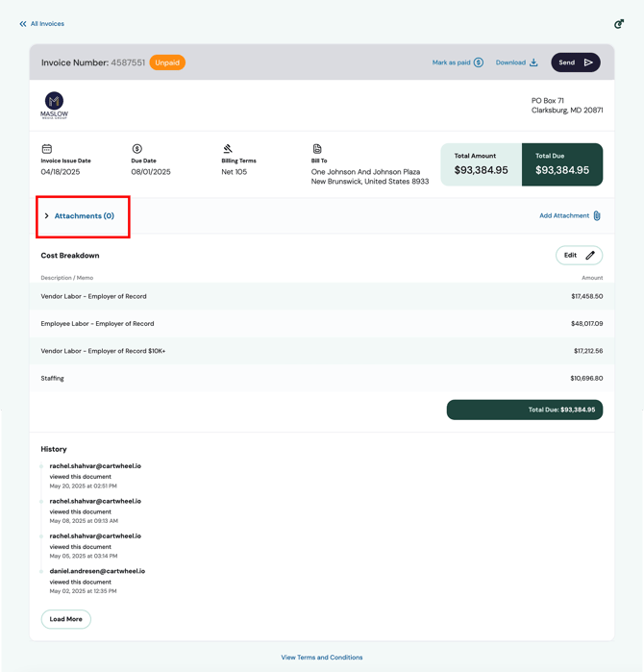Click the document icon above Bill To
The image size is (644, 672).
[317, 149]
